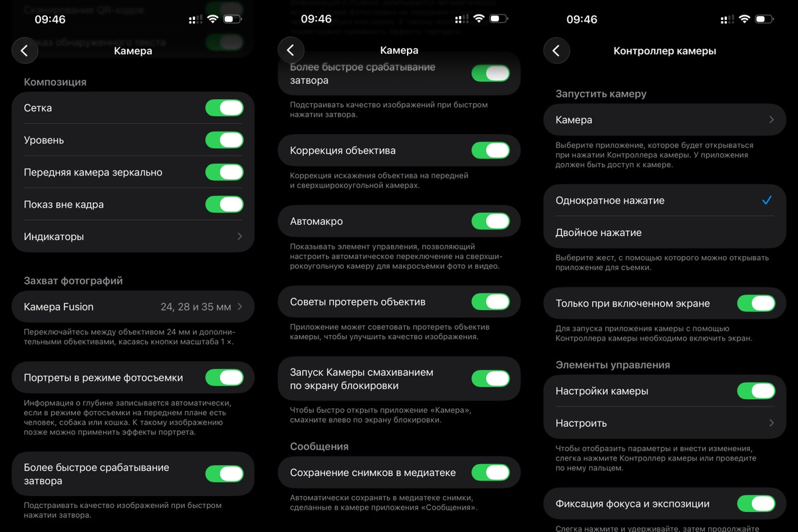Disable Только при включенном экране switch
Screen dimensions: 798x532
pos(756,303)
